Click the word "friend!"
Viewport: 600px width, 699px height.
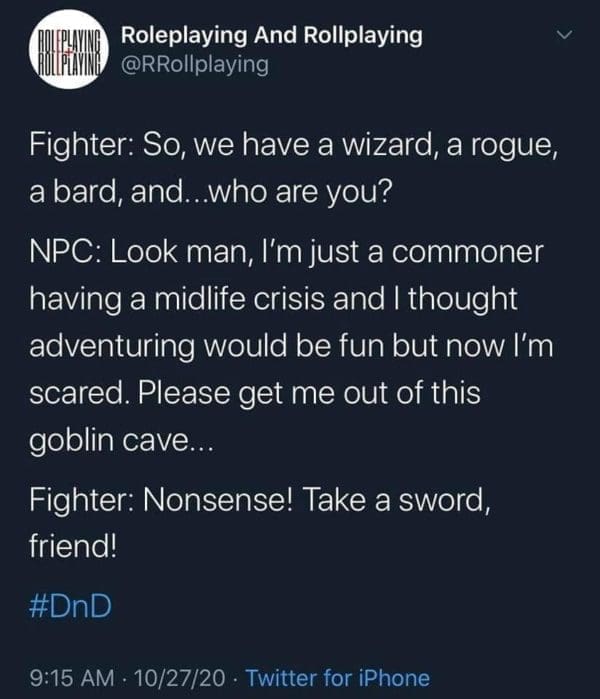(x=74, y=544)
